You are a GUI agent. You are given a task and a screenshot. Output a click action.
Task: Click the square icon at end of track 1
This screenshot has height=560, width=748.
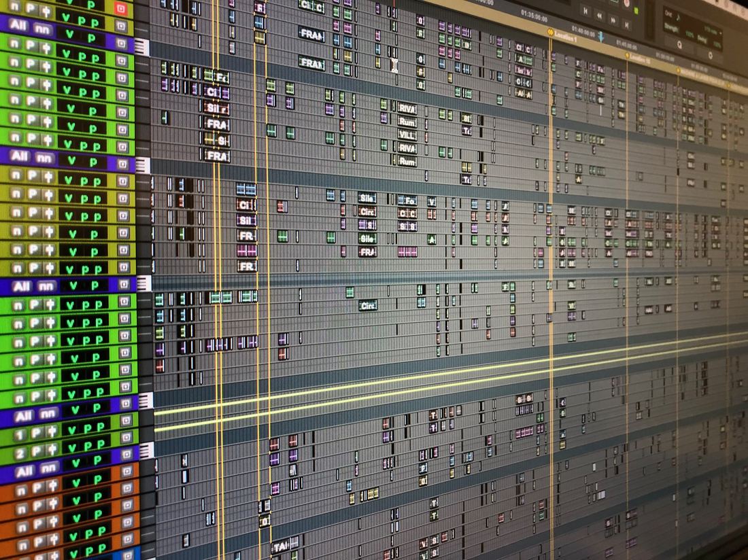pos(126,421)
